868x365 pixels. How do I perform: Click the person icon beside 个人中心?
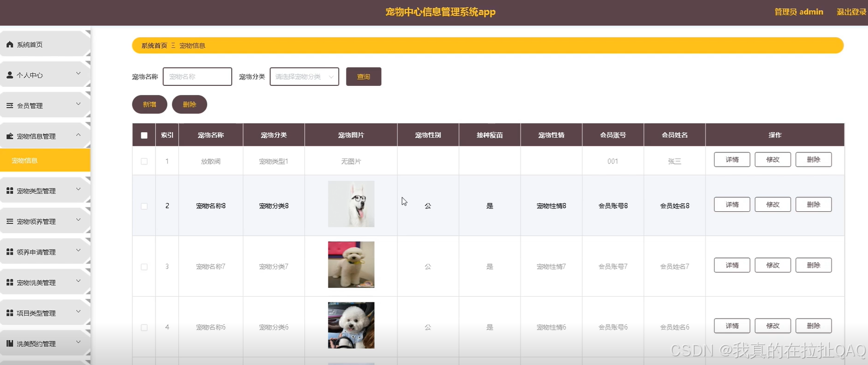(10, 75)
